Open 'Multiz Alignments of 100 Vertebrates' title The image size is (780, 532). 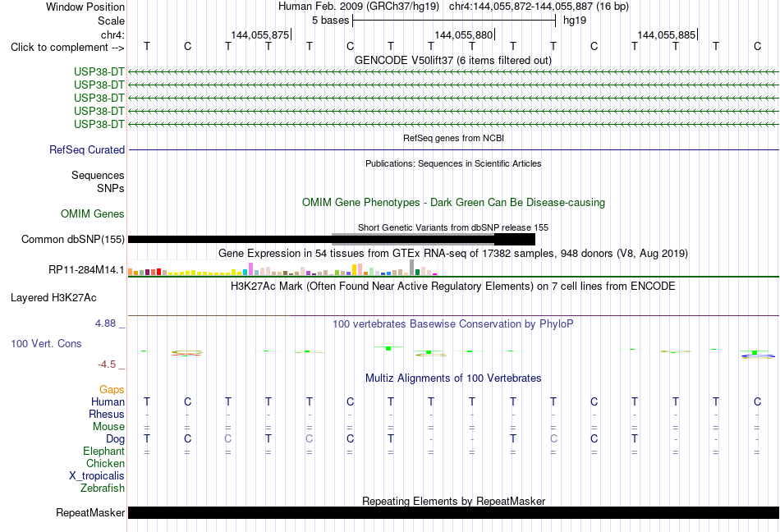[453, 378]
